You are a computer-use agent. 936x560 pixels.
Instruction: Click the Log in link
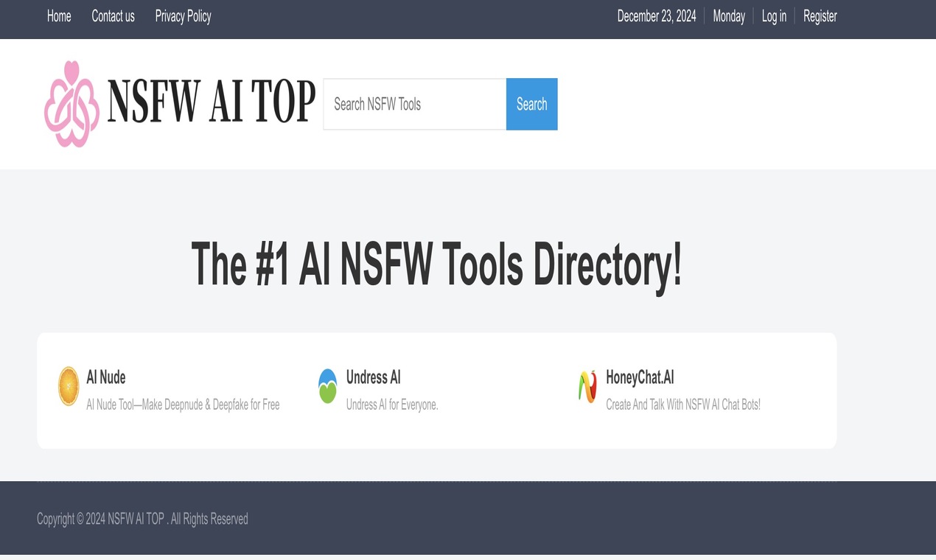tap(774, 16)
